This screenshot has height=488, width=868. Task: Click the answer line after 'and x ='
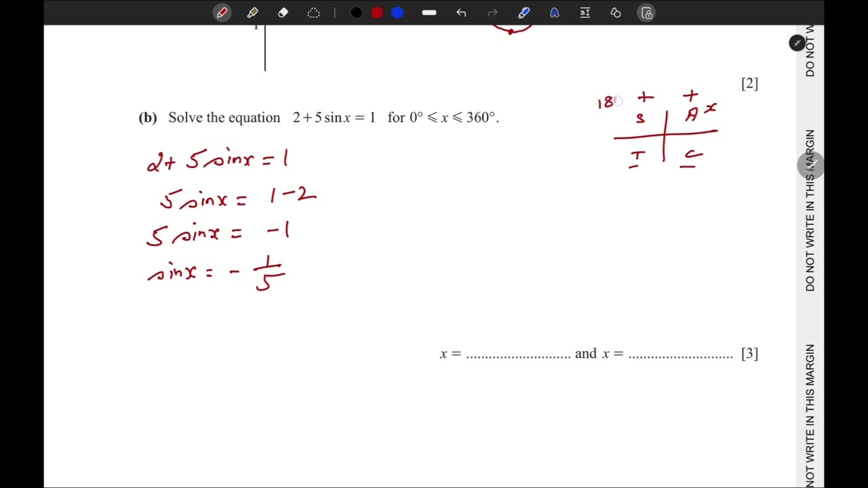681,357
